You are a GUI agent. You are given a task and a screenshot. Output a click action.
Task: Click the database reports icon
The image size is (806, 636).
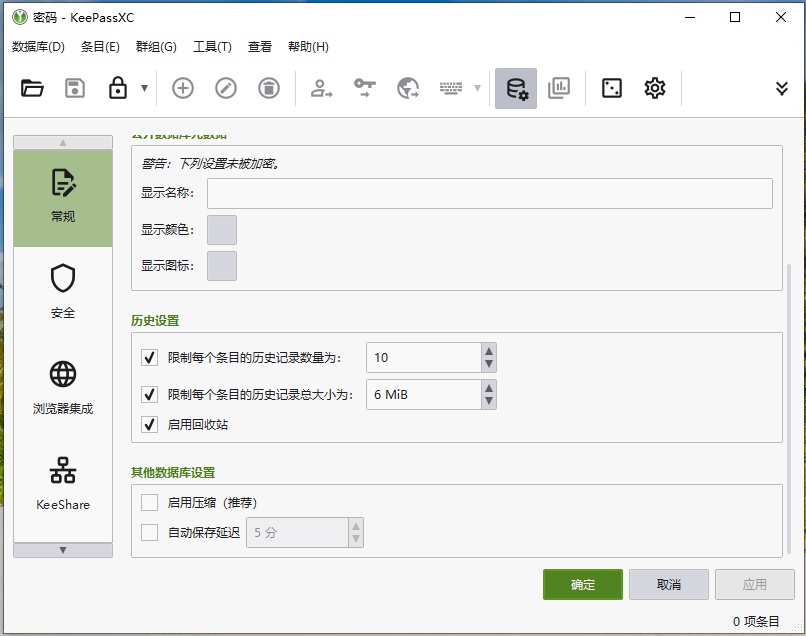click(559, 88)
